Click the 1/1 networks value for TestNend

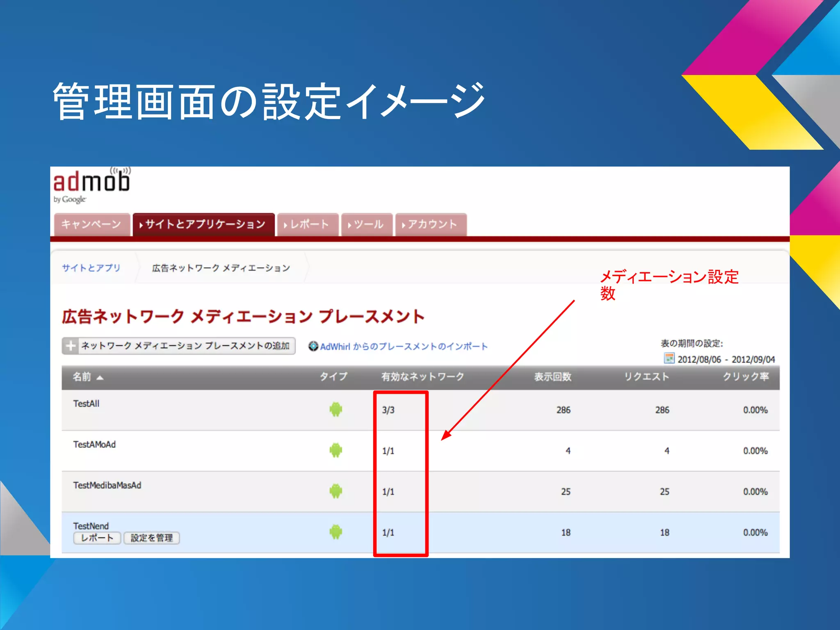(x=388, y=532)
